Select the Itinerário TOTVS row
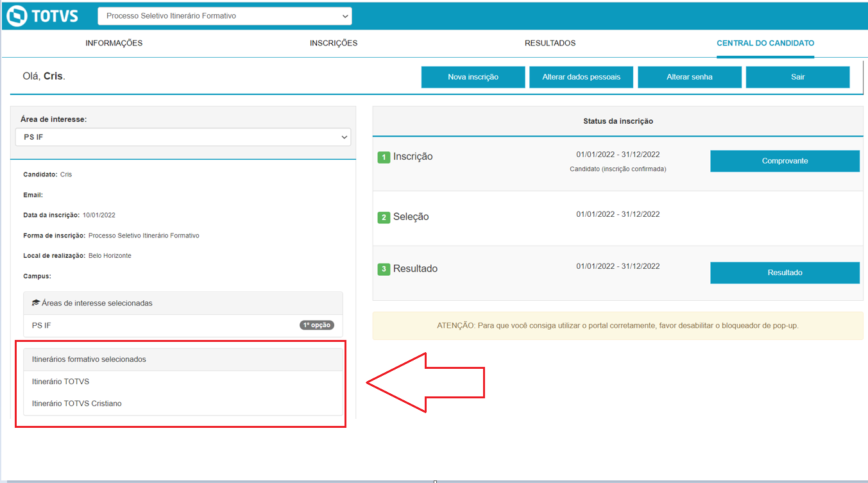 click(183, 382)
